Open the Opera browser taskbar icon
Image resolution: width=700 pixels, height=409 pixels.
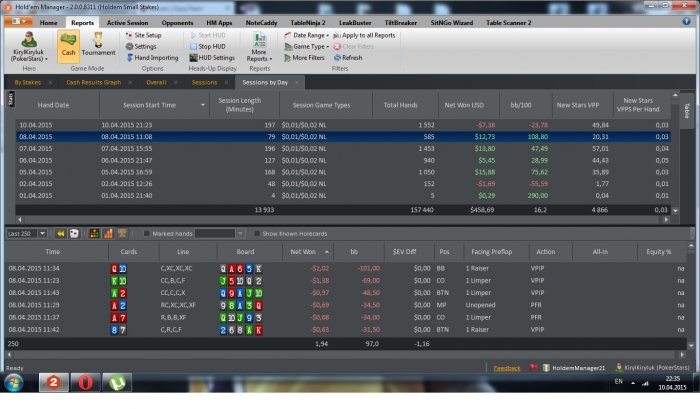click(85, 383)
